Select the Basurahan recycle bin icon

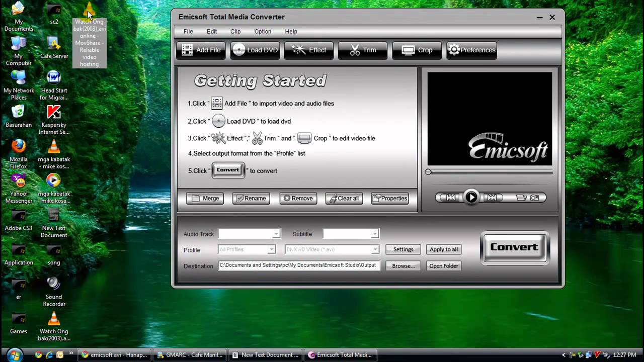(x=19, y=116)
